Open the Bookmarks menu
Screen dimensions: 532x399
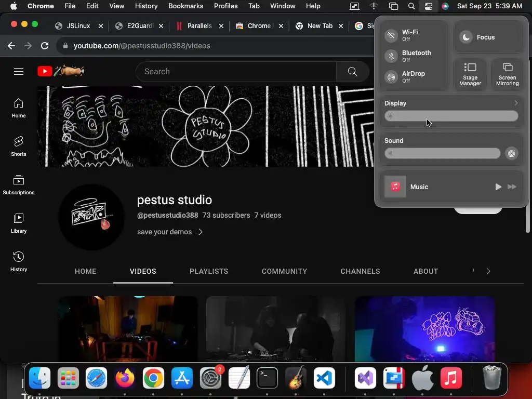coord(185,6)
